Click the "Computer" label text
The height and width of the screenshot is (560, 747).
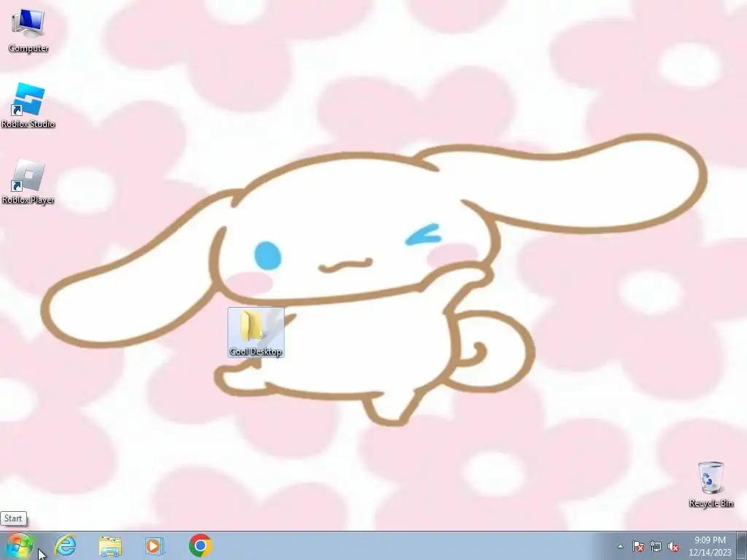click(x=28, y=48)
